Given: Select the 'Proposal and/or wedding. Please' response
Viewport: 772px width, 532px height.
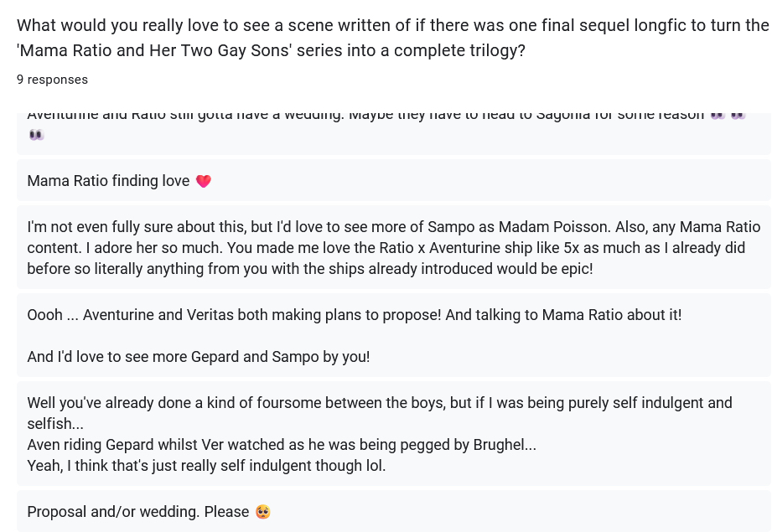Looking at the screenshot, I should tap(138, 512).
